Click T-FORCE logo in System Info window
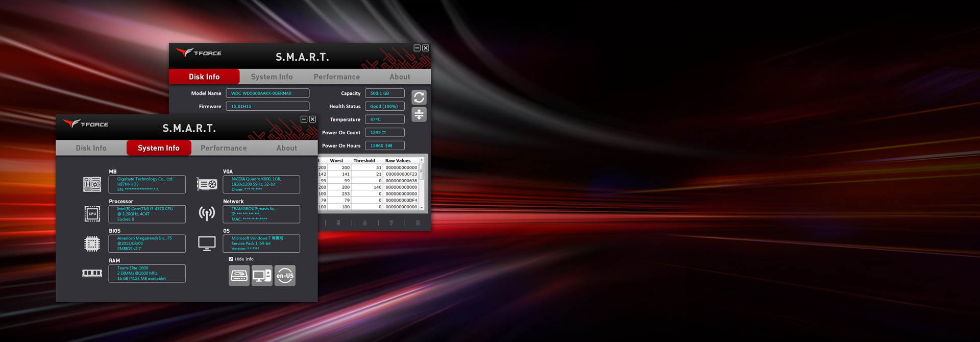 click(x=86, y=124)
